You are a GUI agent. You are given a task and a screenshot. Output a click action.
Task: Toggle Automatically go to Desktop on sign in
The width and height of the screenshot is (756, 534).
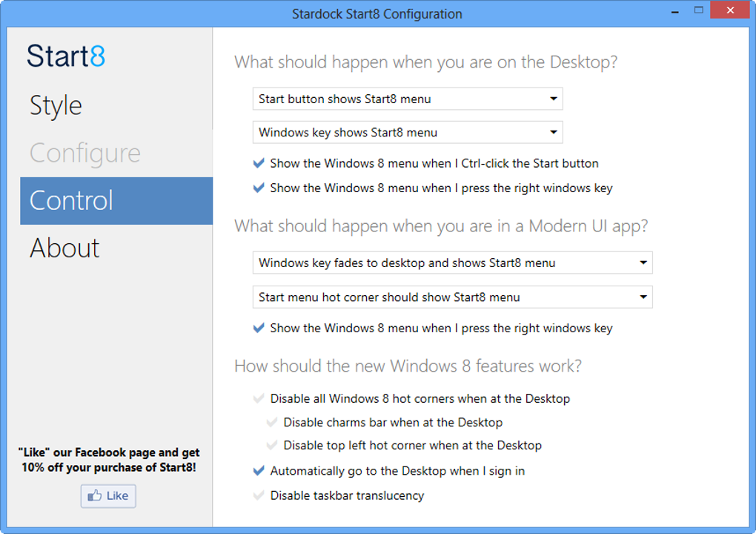point(259,470)
